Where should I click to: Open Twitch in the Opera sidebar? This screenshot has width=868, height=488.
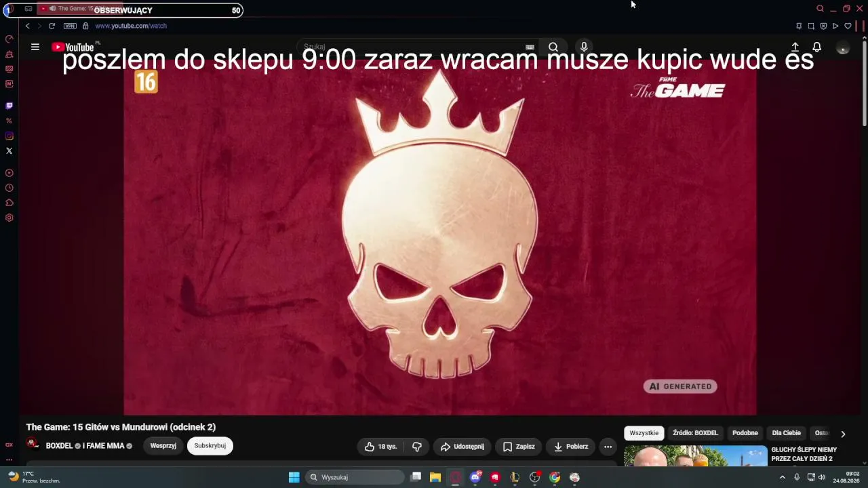point(9,106)
